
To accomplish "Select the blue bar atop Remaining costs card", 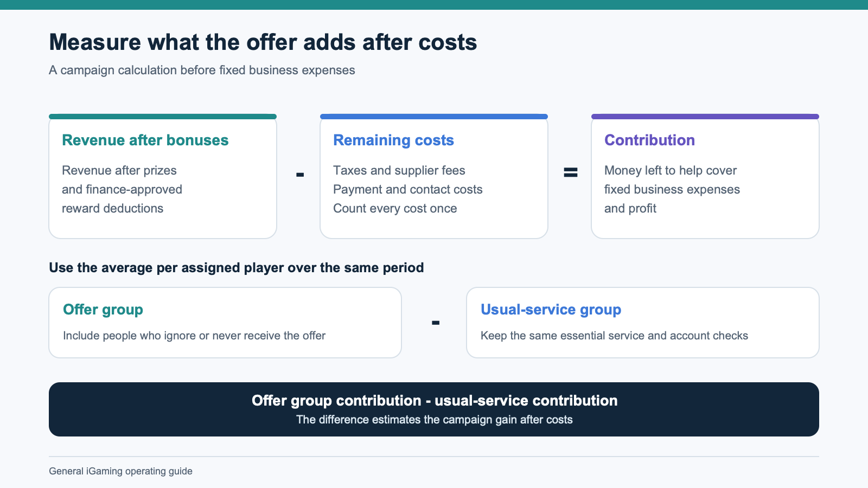I will [x=434, y=117].
